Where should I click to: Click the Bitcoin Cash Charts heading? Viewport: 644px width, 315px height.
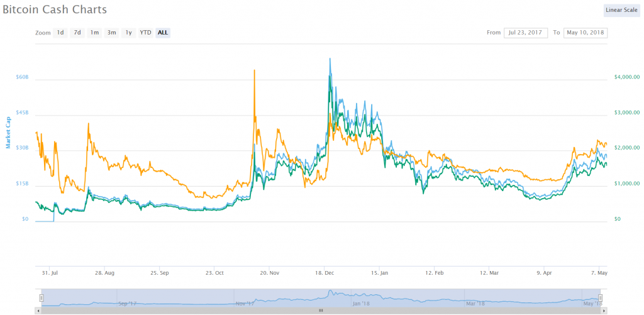pos(55,10)
